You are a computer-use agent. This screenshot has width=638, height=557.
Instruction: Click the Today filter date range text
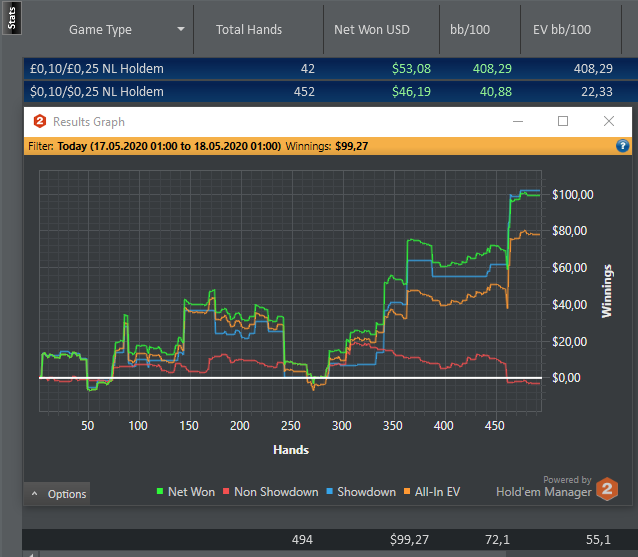(169, 146)
